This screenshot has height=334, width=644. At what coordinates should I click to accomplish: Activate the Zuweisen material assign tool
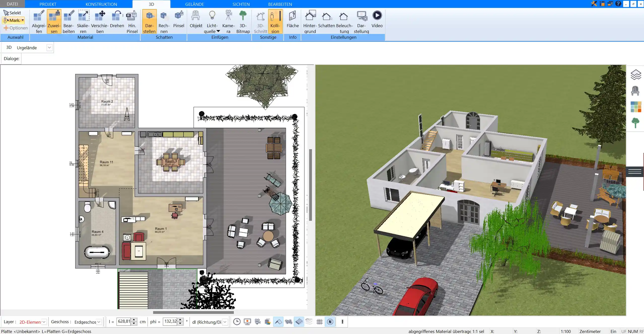tap(54, 22)
